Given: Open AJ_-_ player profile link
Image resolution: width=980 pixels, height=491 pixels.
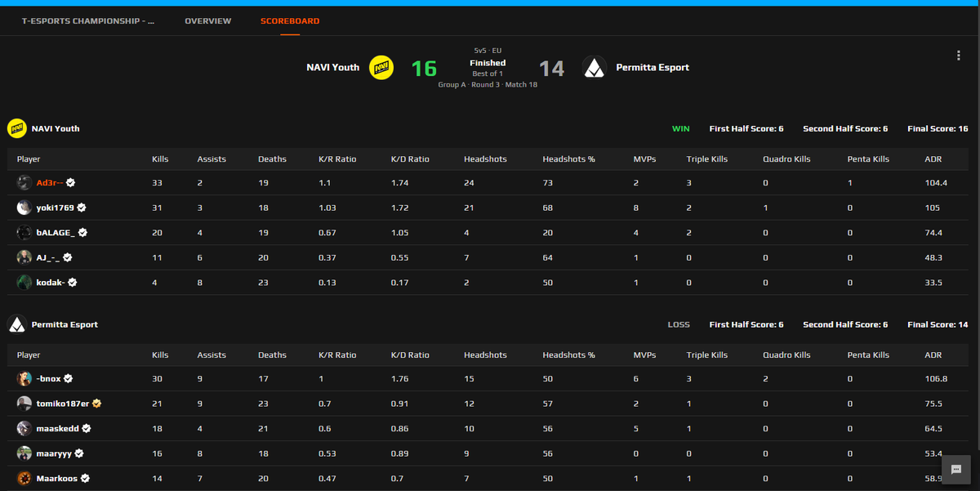Looking at the screenshot, I should 49,257.
